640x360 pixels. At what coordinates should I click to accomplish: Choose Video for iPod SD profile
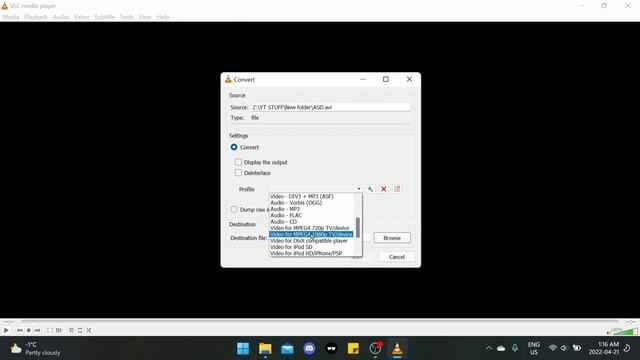[x=291, y=247]
